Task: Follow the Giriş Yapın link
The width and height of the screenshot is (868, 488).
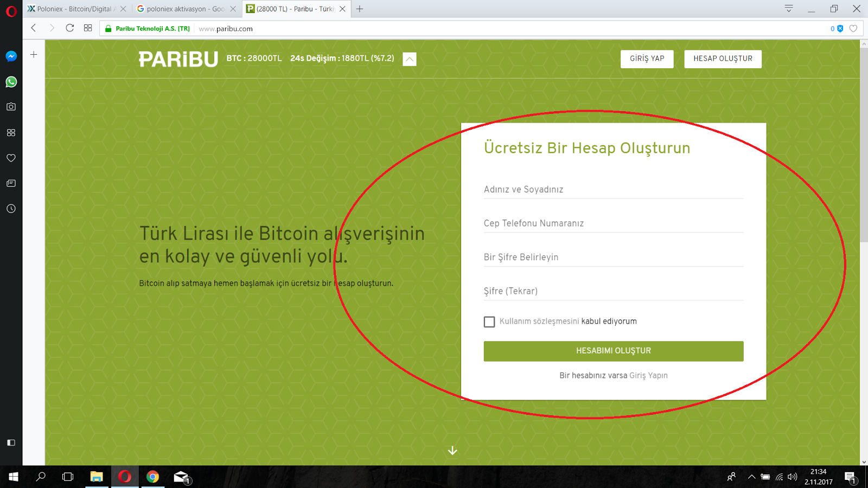Action: point(648,376)
